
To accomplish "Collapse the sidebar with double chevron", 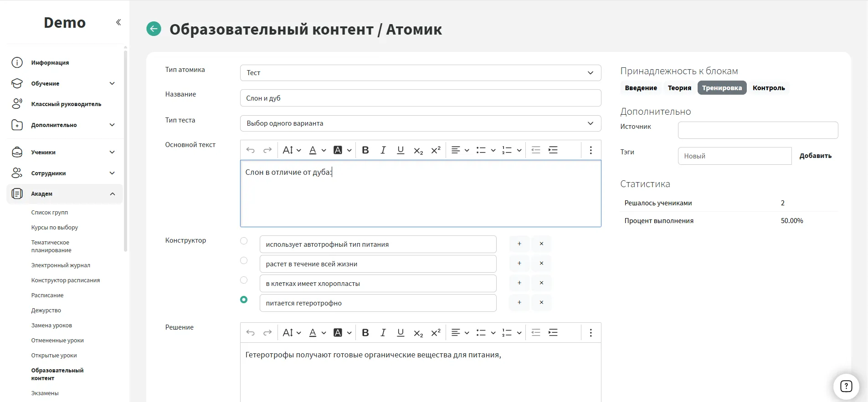I will coord(118,22).
